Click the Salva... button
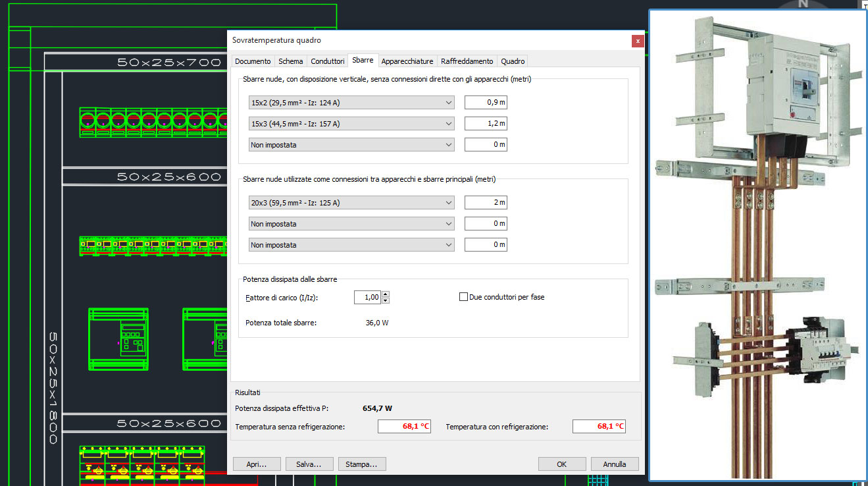This screenshot has height=486, width=868. click(309, 464)
